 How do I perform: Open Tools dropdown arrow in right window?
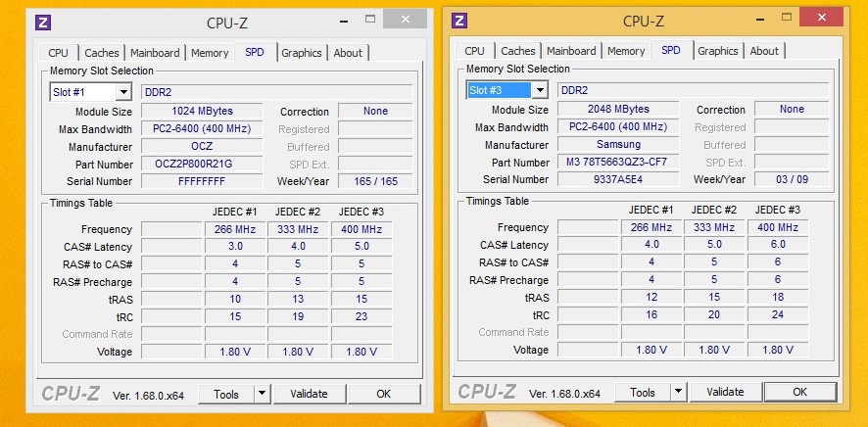pos(678,392)
